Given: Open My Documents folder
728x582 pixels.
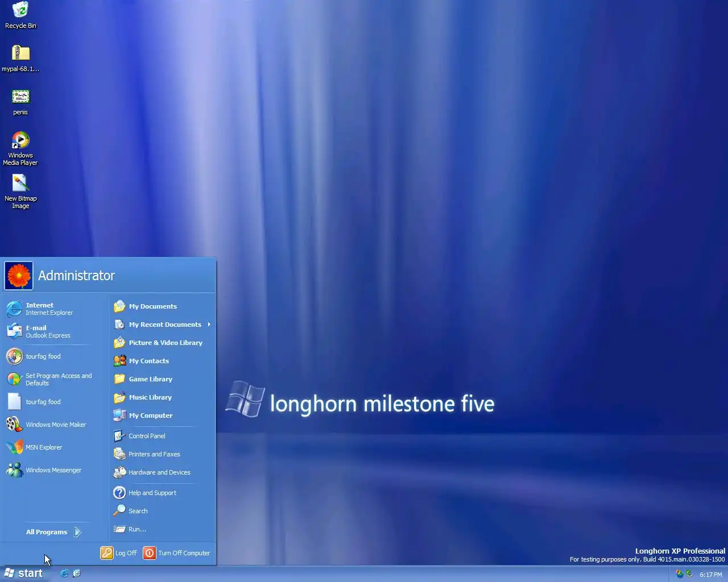Looking at the screenshot, I should point(162,306).
